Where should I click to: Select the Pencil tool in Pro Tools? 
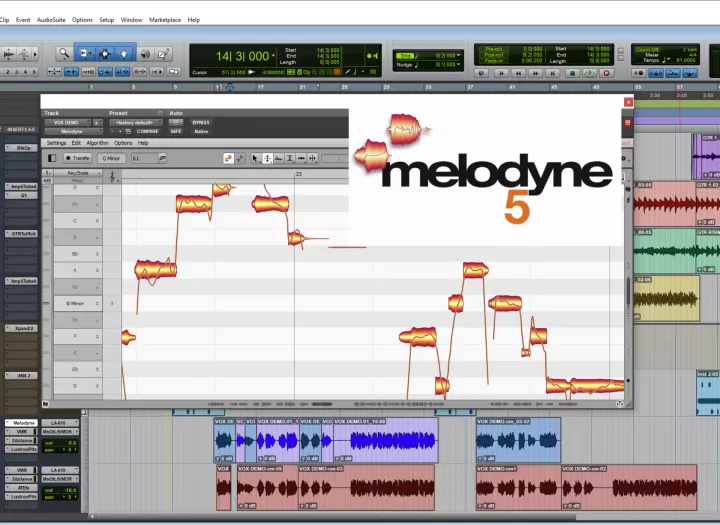[x=163, y=54]
